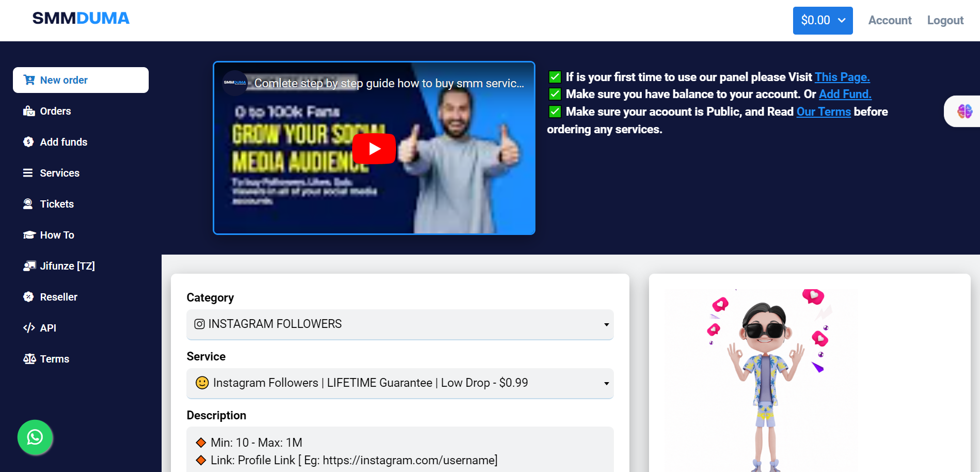
Task: Click the How To graduation cap icon
Action: click(29, 235)
